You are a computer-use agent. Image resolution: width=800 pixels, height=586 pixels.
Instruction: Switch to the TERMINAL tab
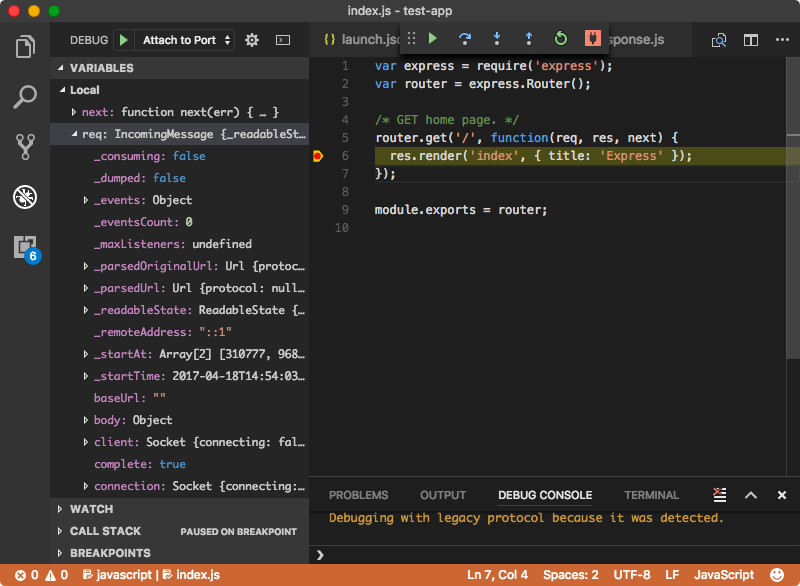point(651,495)
